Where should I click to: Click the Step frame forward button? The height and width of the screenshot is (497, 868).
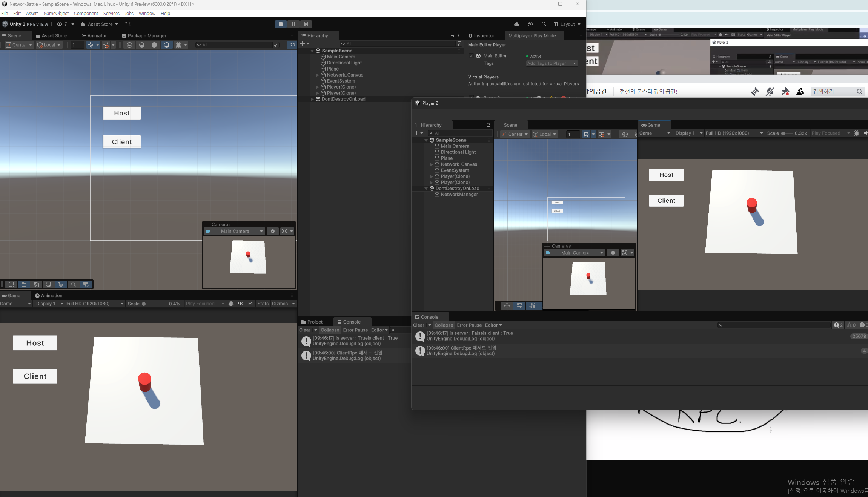pos(306,24)
